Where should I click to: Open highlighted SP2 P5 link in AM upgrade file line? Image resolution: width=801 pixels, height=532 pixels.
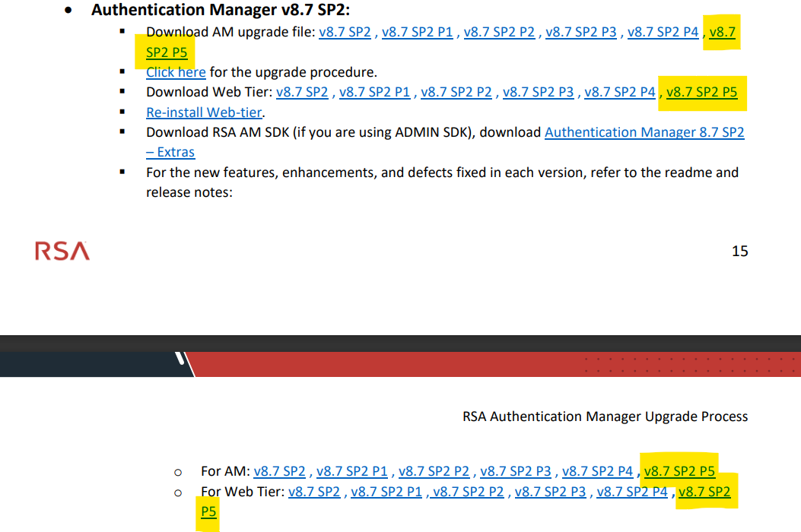167,52
